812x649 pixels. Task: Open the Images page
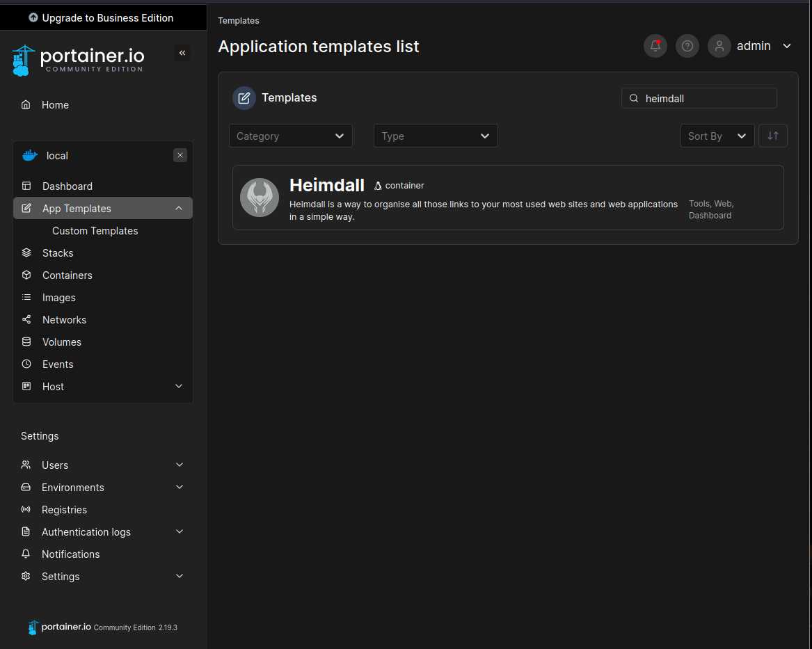[x=59, y=298]
